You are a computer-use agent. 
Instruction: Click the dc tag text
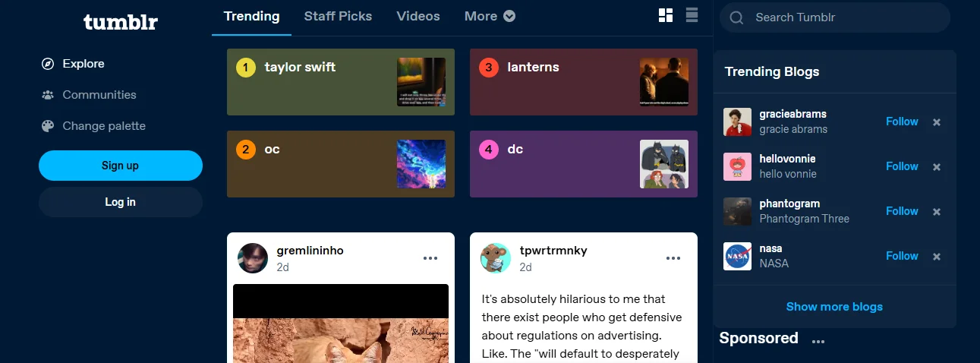(x=515, y=149)
